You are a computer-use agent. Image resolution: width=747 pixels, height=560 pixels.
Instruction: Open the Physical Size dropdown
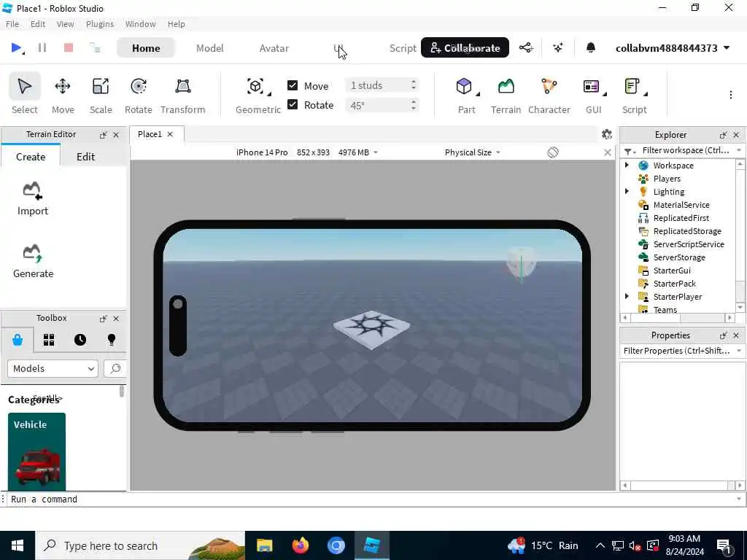472,152
